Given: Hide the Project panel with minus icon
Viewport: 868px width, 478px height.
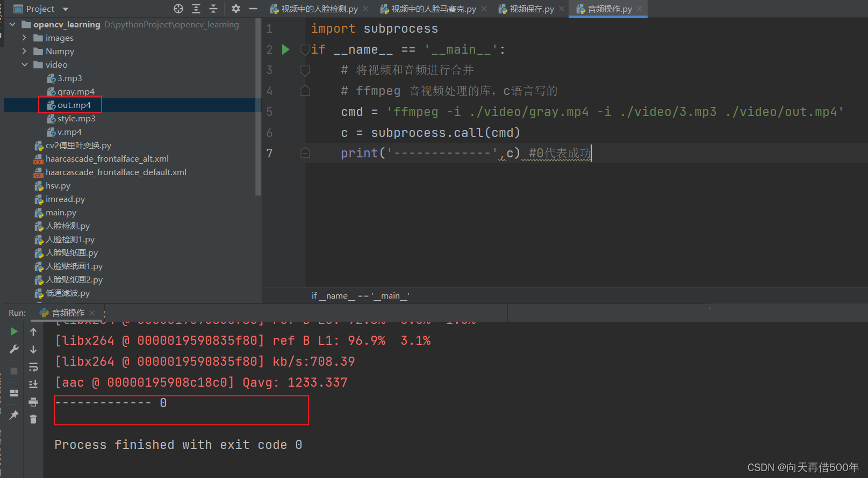Looking at the screenshot, I should [253, 9].
